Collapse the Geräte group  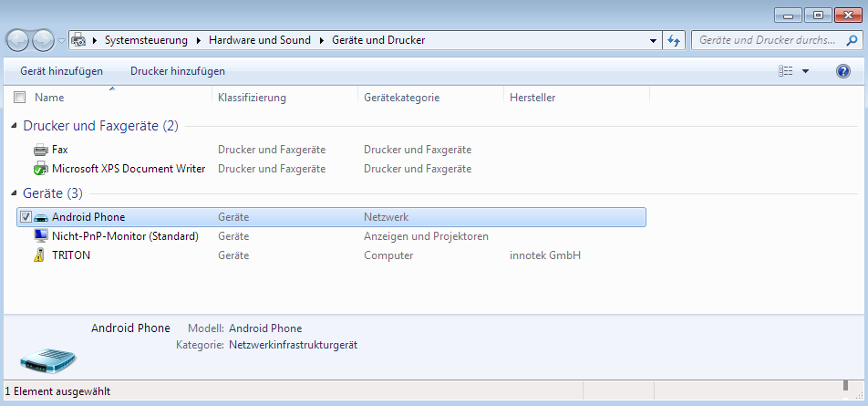pyautogui.click(x=15, y=193)
